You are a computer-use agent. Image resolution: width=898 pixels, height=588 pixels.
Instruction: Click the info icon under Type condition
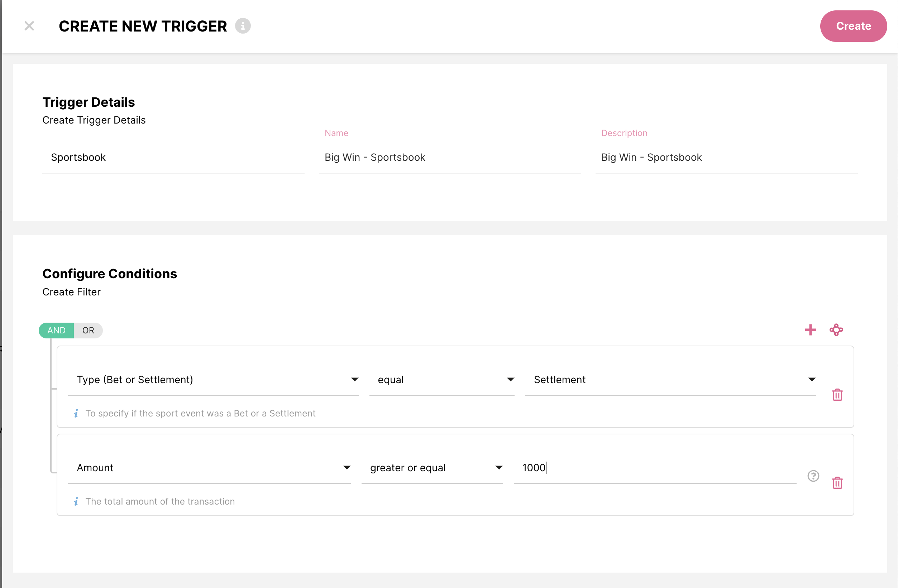[76, 413]
